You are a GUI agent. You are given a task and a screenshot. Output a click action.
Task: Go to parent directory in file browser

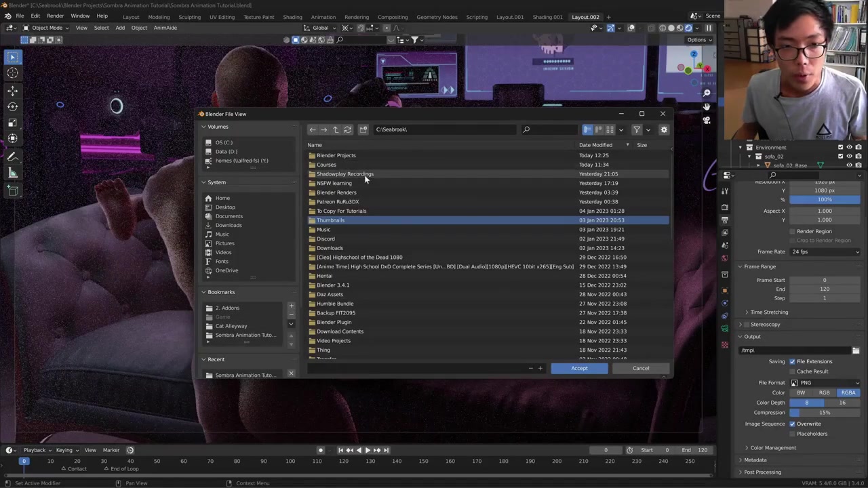(336, 129)
